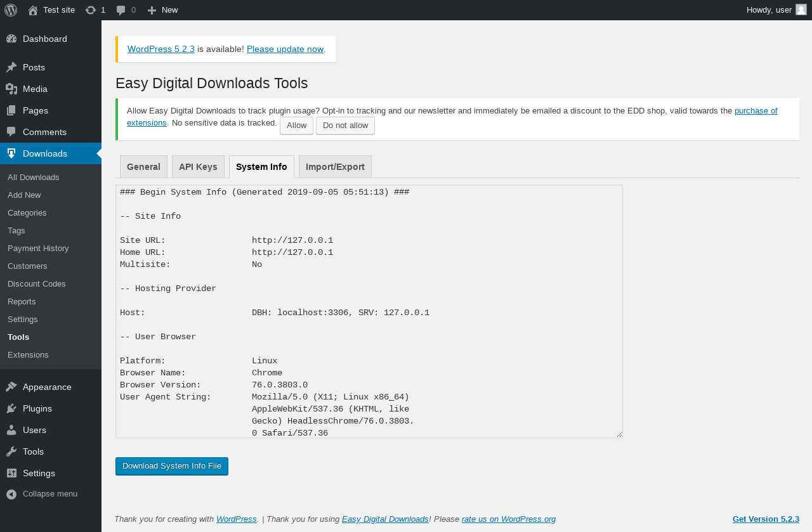Open Dashboard menu item
Viewport: 812px width, 532px height.
45,39
